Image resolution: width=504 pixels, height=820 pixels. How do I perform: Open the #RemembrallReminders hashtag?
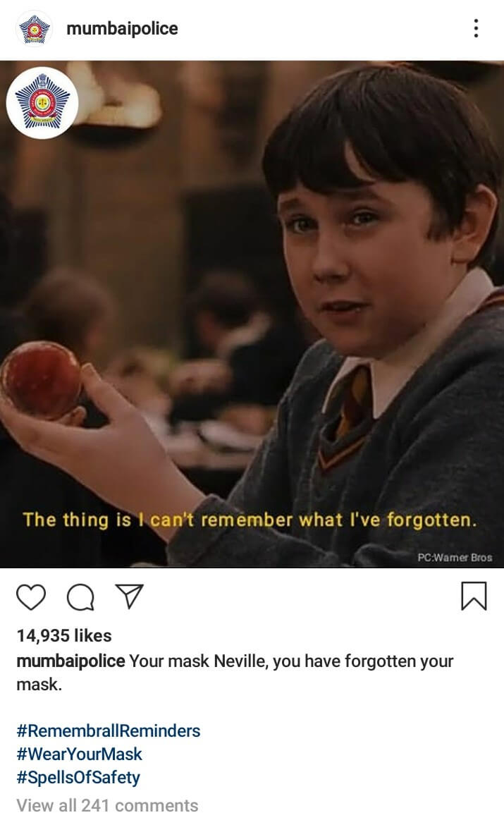pos(109,730)
